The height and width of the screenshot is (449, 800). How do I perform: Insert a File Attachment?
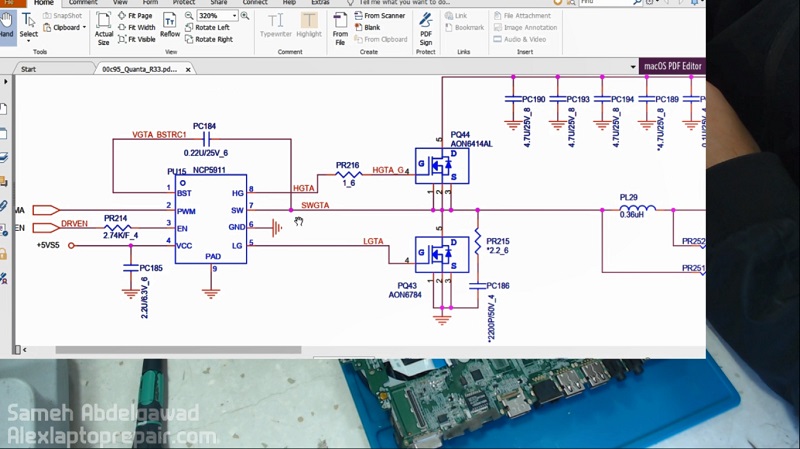[x=522, y=16]
